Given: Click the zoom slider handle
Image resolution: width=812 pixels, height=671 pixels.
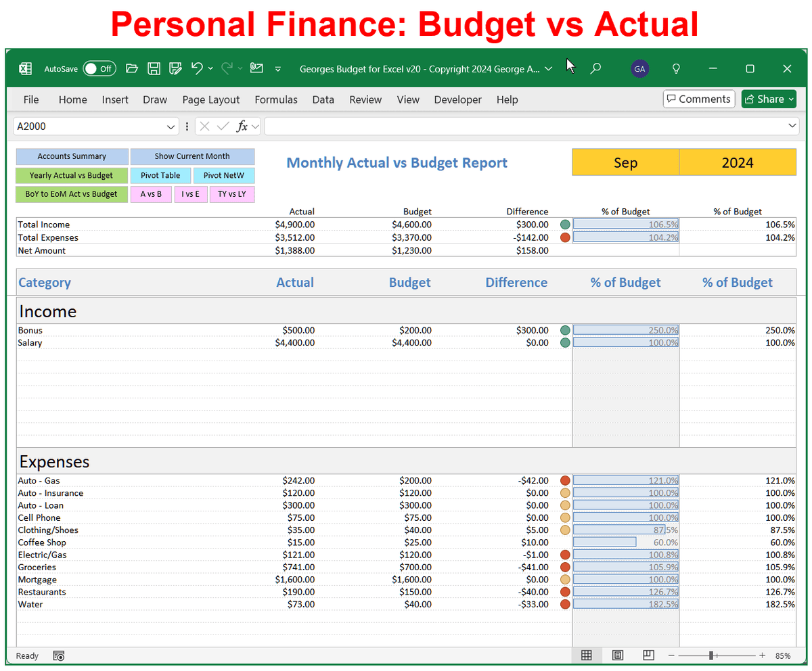Looking at the screenshot, I should point(712,655).
